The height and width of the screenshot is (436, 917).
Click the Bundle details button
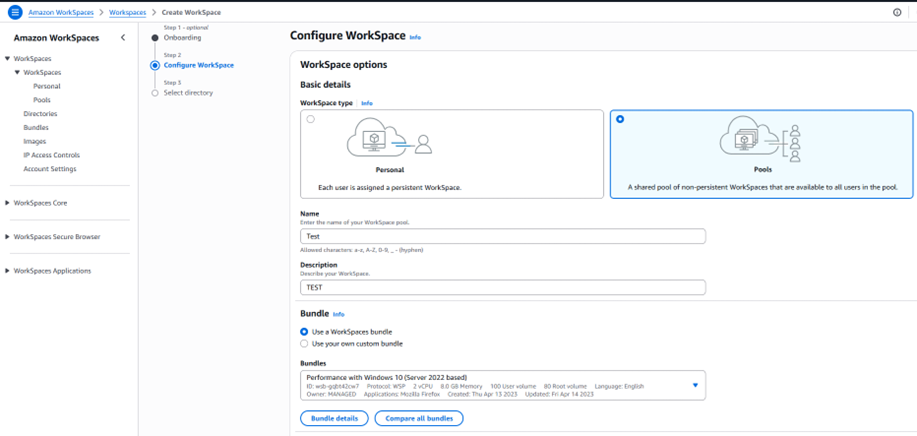tap(334, 418)
